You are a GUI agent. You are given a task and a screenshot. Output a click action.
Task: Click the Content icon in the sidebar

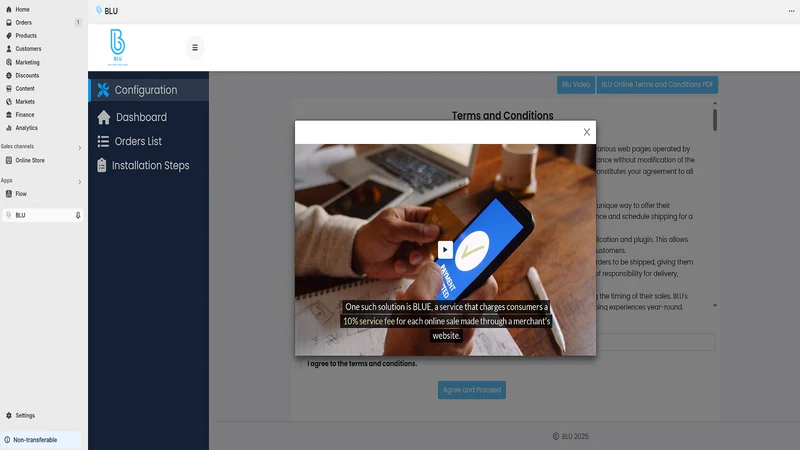(9, 88)
